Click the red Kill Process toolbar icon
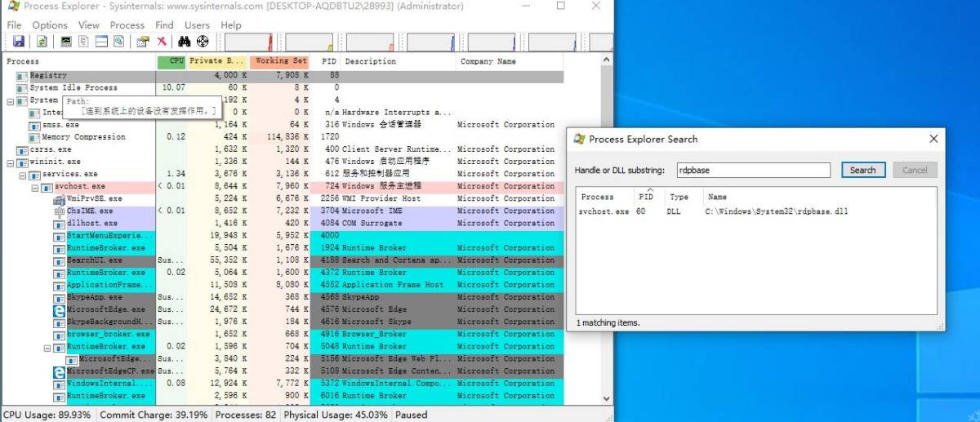The width and height of the screenshot is (980, 422). 162,42
